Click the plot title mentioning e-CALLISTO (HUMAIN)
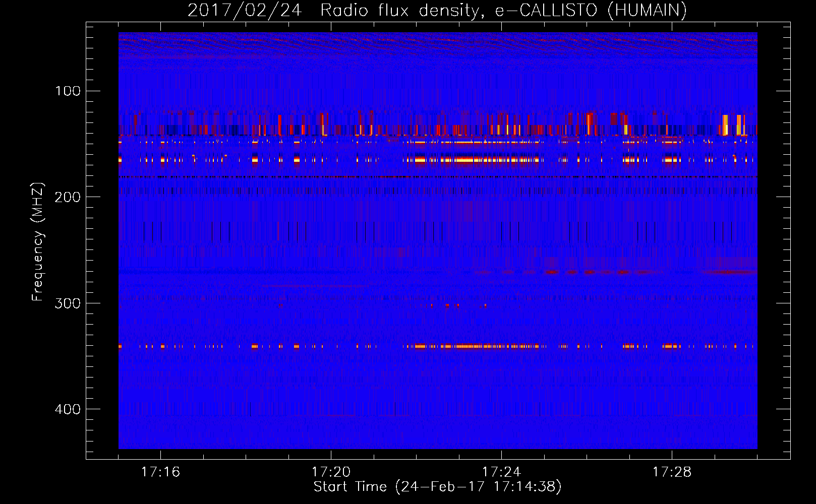This screenshot has width=816, height=504. click(x=437, y=10)
